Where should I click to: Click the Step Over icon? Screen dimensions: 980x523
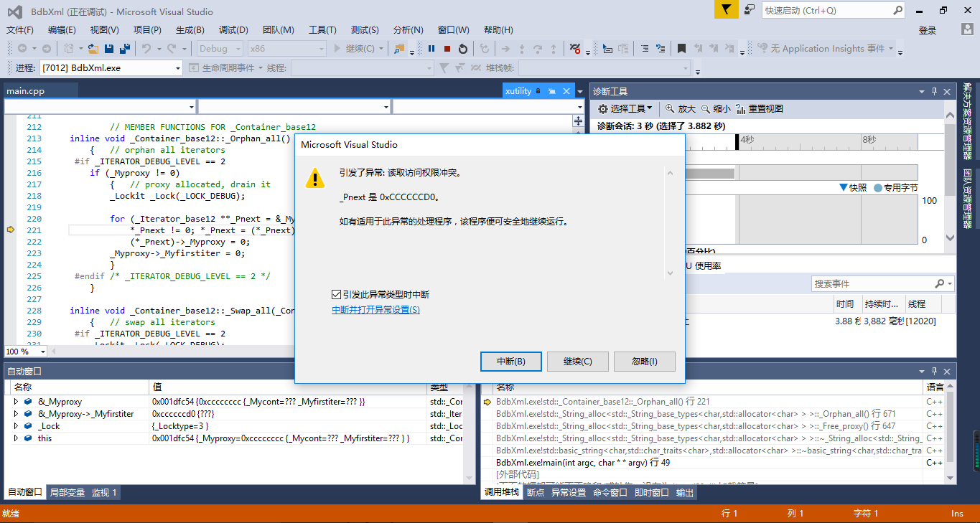pos(538,49)
